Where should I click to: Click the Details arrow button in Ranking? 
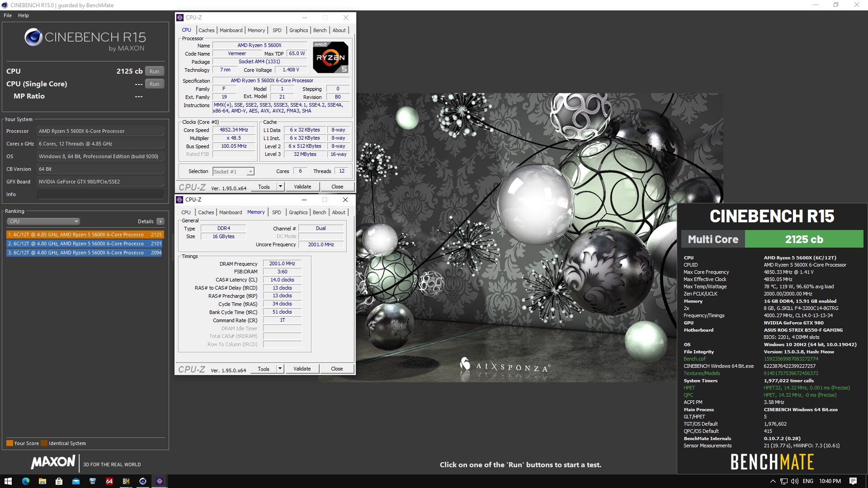click(x=160, y=221)
